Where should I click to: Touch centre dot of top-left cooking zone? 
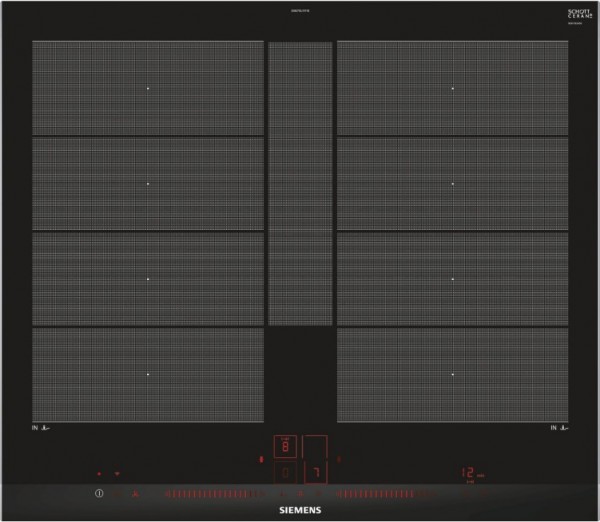click(x=148, y=88)
